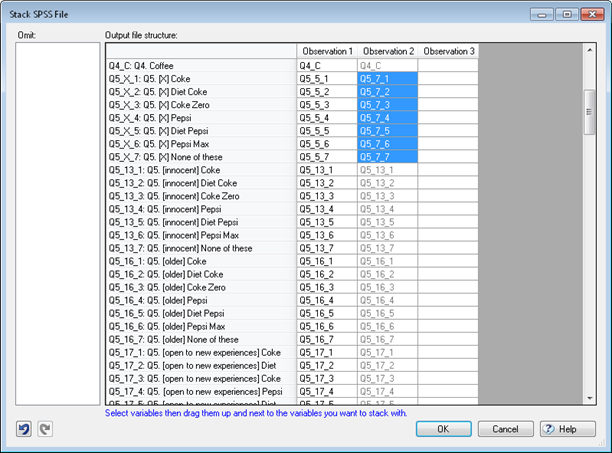The image size is (612, 453).
Task: Select row Q5_13_6: Q5. [innocent] Pepsi Max
Action: [x=201, y=235]
